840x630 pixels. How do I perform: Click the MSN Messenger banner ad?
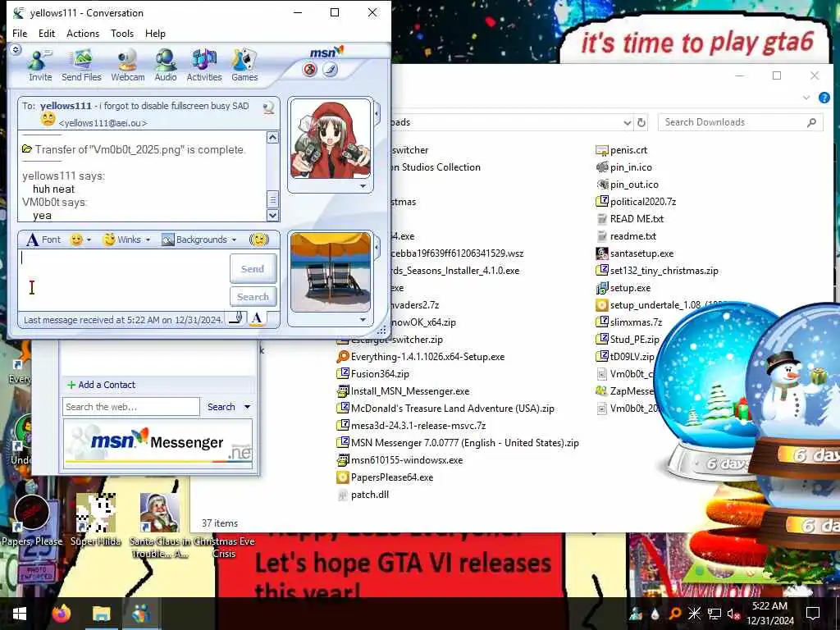tap(157, 444)
